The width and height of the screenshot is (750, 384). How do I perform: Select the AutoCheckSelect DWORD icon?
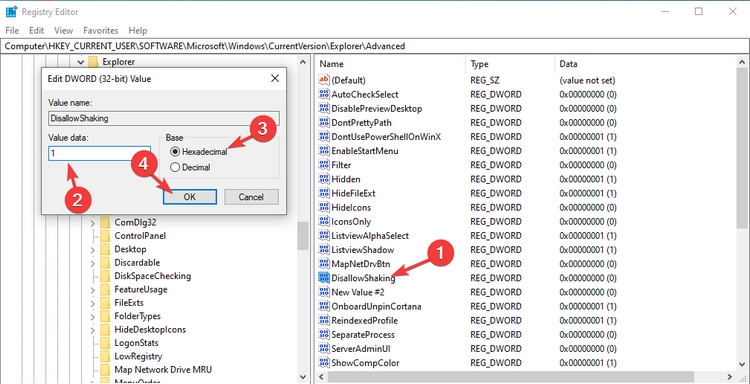(x=324, y=94)
